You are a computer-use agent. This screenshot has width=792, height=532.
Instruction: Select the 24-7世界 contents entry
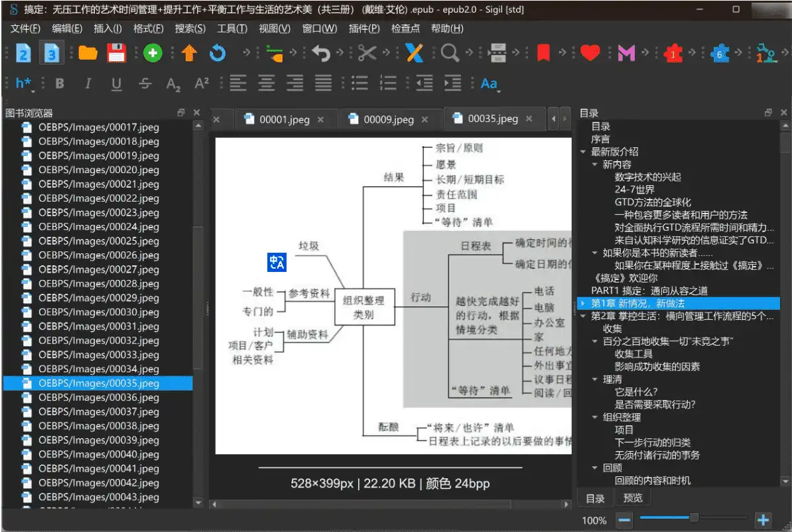pos(634,190)
